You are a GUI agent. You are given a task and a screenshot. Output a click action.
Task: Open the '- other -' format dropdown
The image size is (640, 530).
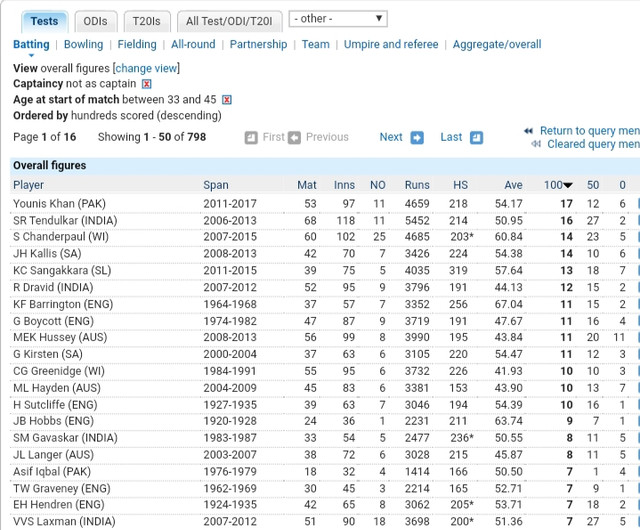click(x=338, y=19)
